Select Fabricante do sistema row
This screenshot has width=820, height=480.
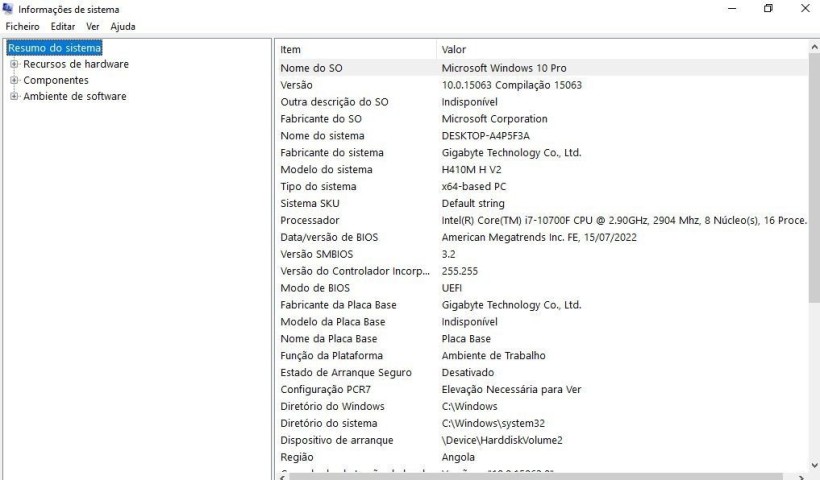[x=542, y=153]
